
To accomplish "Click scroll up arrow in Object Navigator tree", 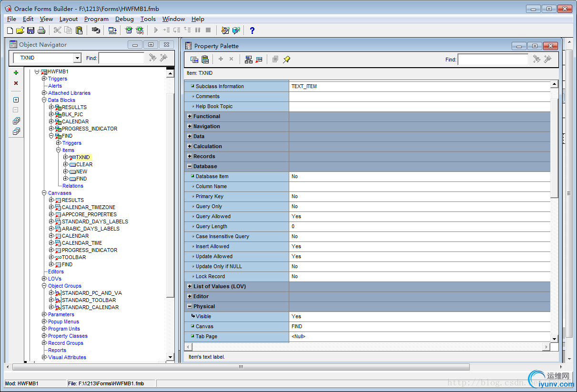I will coord(171,72).
